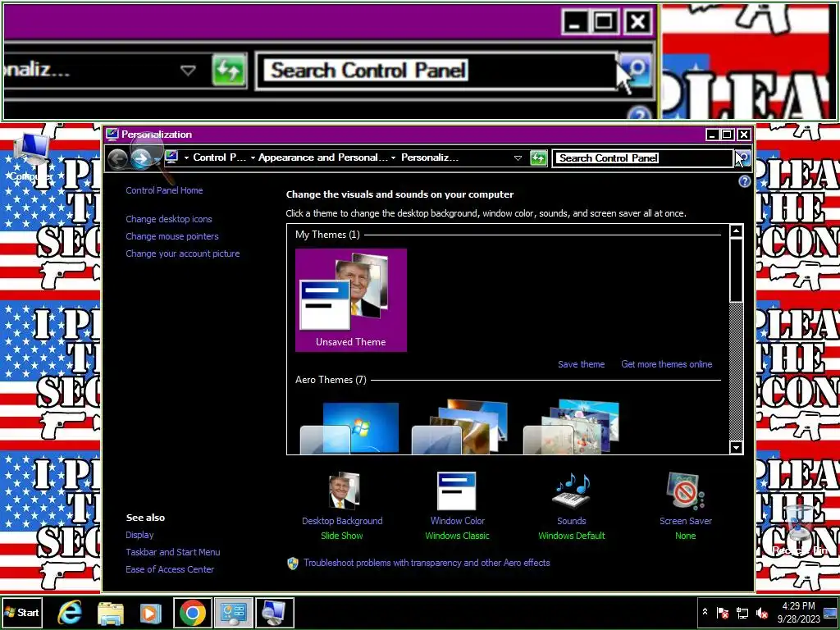The height and width of the screenshot is (630, 840).
Task: Click the network tray icon
Action: (x=742, y=612)
